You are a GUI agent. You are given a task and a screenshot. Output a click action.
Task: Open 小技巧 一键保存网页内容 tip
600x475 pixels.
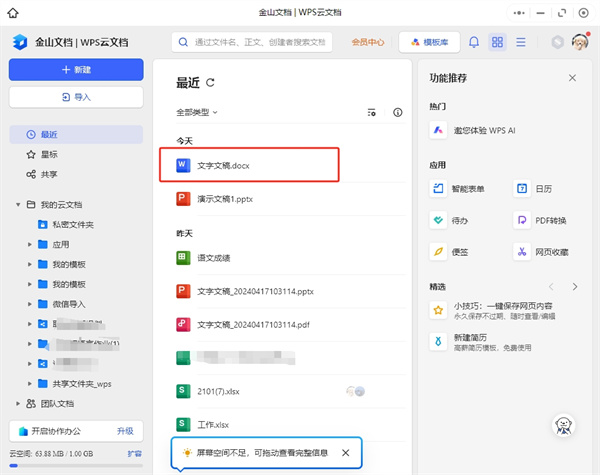point(492,310)
